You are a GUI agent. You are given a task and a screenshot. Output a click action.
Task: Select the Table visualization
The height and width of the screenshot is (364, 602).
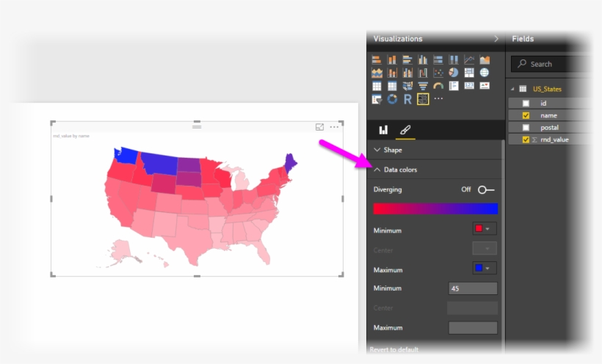(x=377, y=86)
